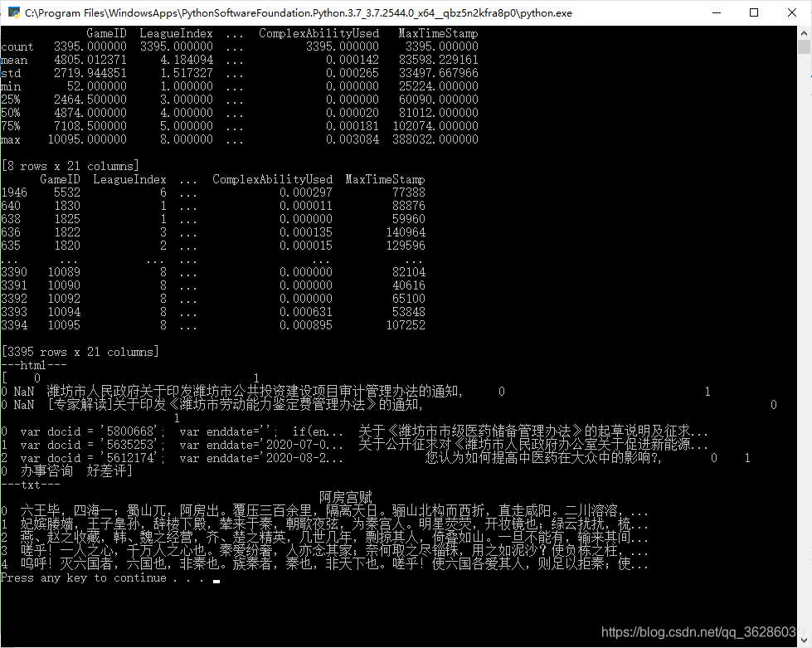Click the ComplexAbilityUsed column header
The image size is (812, 648).
(319, 33)
